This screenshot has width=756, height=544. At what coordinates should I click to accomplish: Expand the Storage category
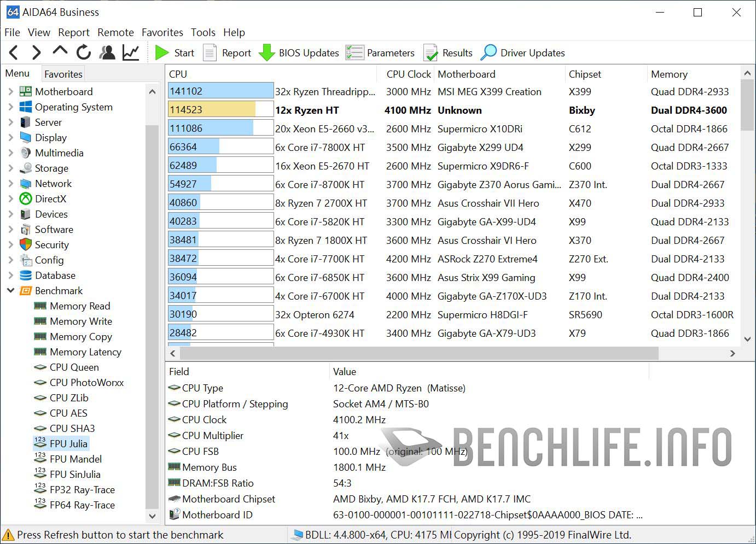coord(11,168)
